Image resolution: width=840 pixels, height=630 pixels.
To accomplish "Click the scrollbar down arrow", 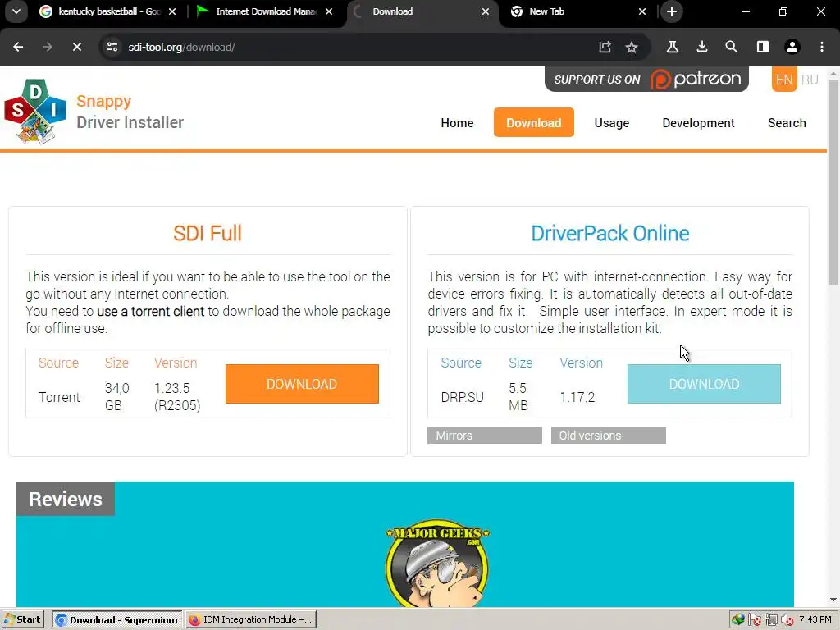I will [x=833, y=600].
